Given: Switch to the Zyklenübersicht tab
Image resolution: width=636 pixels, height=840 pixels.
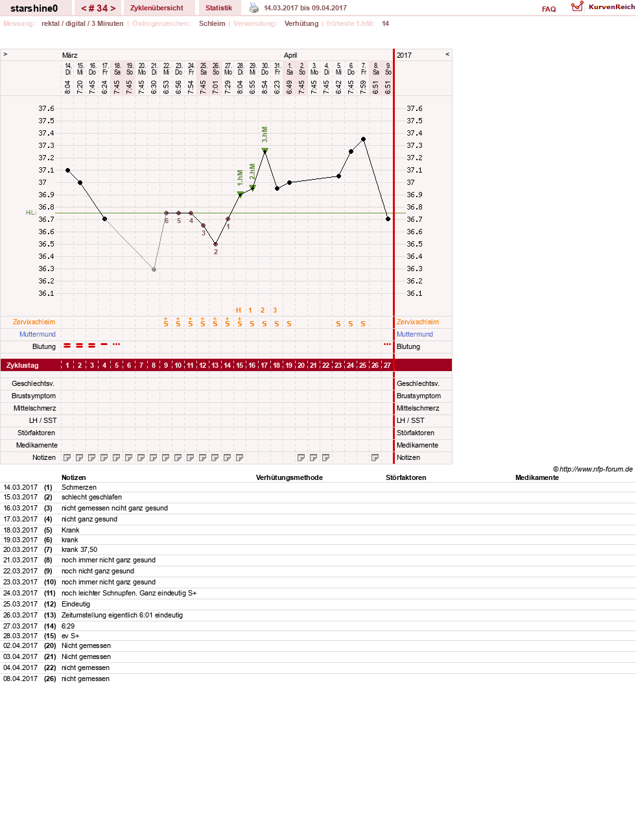Looking at the screenshot, I should [157, 8].
